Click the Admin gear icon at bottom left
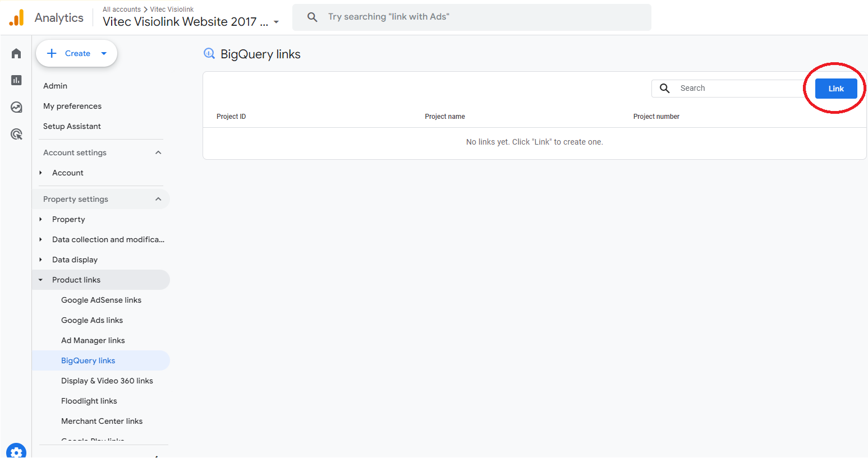 click(x=16, y=452)
